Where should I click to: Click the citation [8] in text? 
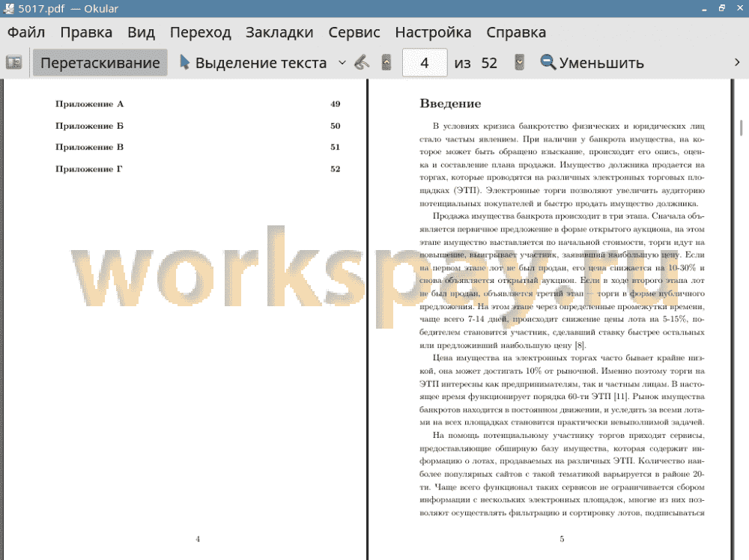[580, 345]
